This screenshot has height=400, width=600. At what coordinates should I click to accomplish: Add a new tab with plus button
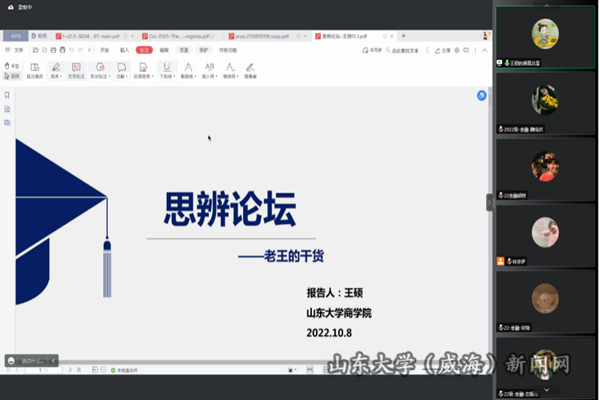(403, 36)
